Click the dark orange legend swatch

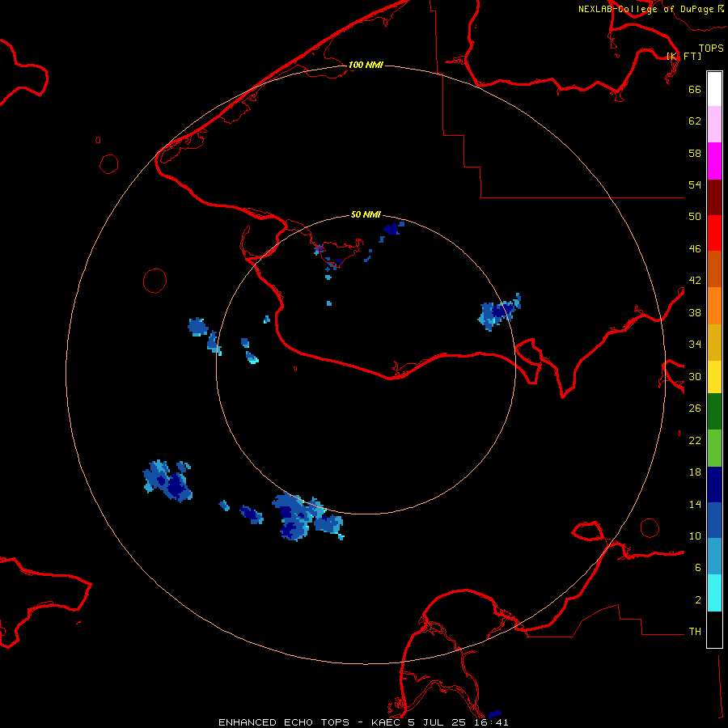pos(714,269)
